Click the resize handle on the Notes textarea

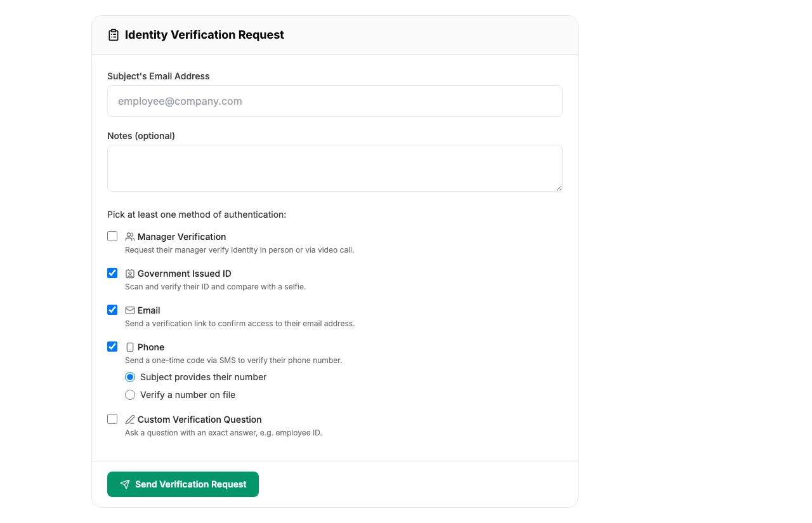pyautogui.click(x=560, y=189)
